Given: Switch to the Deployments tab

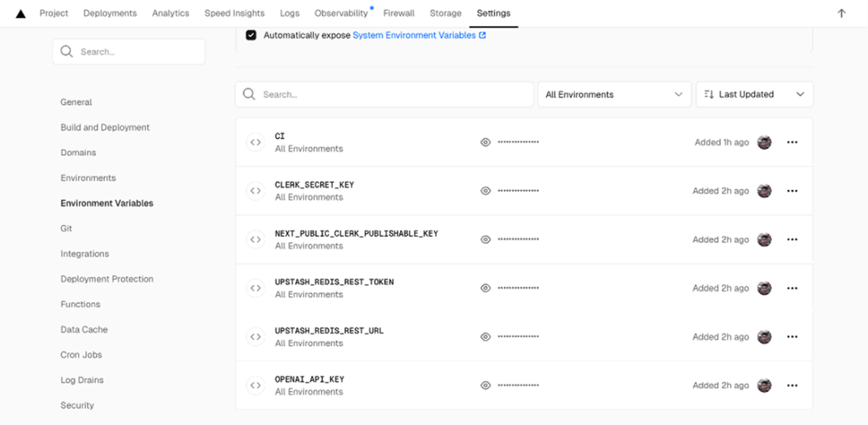Looking at the screenshot, I should tap(110, 13).
